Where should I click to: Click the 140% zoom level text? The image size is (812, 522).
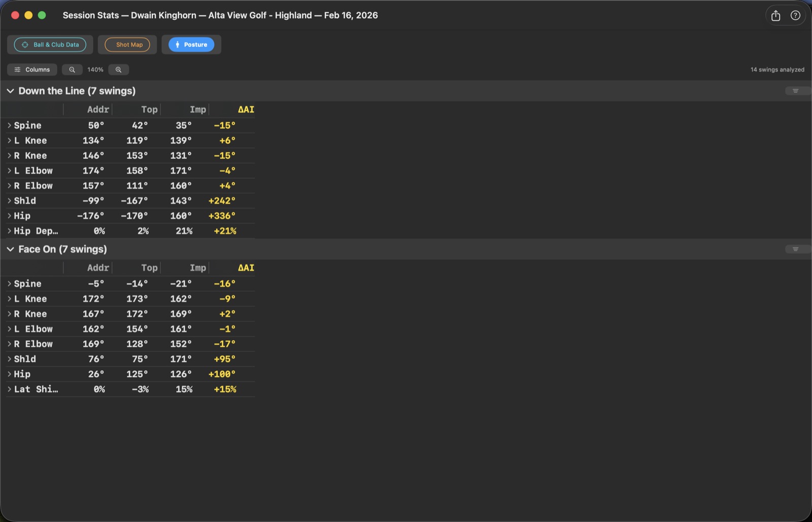pos(95,70)
